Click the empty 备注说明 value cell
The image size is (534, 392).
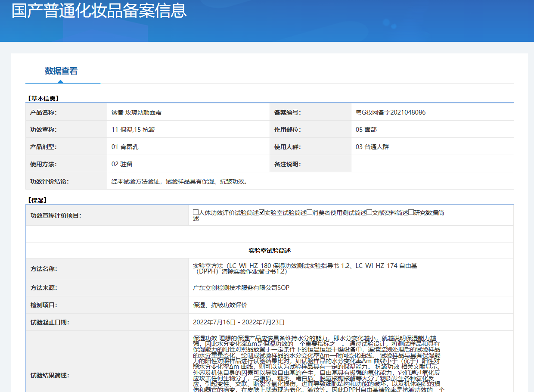[x=432, y=164]
